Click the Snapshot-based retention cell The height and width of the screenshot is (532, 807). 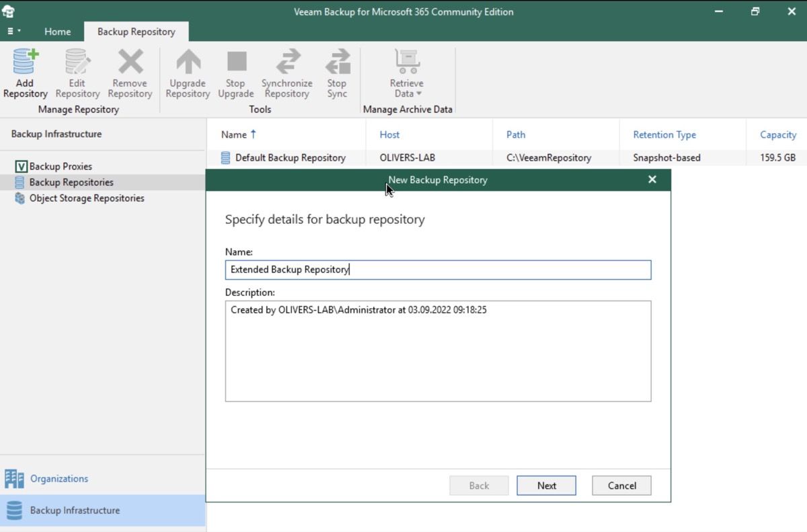tap(666, 158)
